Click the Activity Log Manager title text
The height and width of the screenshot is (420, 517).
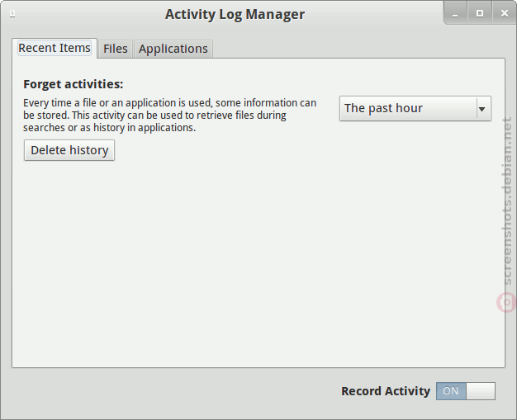point(235,15)
